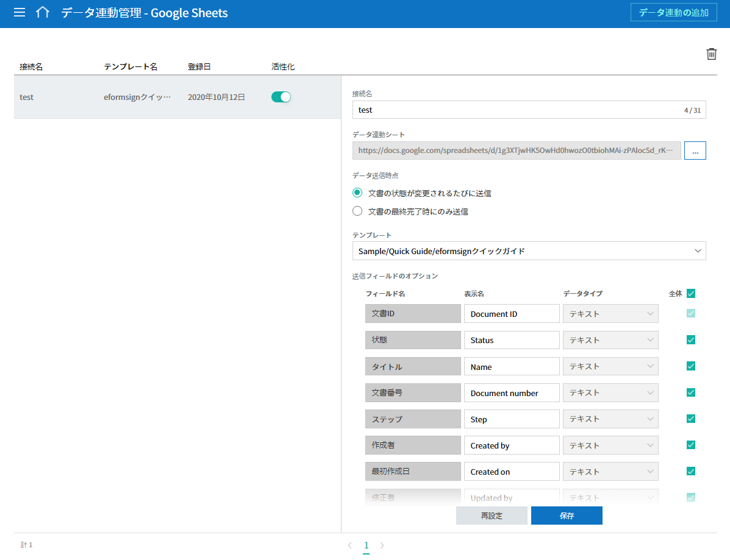Uncheck the ステップ field checkbox
The width and height of the screenshot is (730, 560).
coord(691,419)
